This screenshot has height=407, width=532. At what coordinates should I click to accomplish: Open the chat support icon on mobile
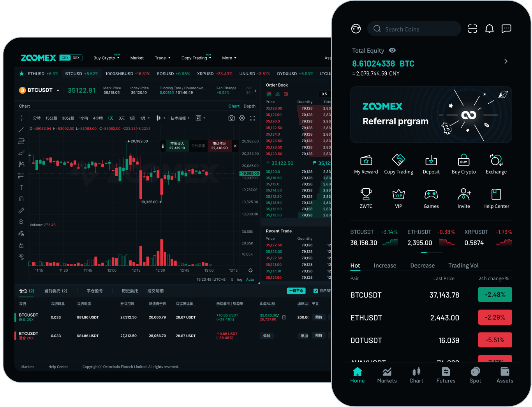pos(506,28)
